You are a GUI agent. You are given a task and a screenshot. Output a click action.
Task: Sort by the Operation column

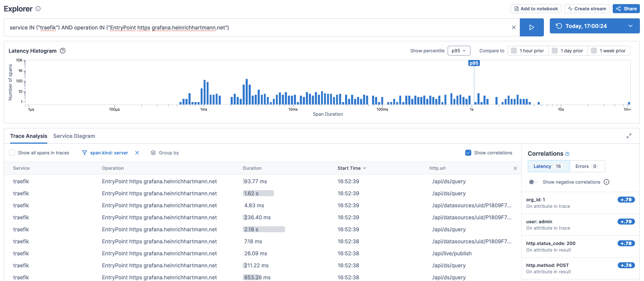tap(113, 168)
